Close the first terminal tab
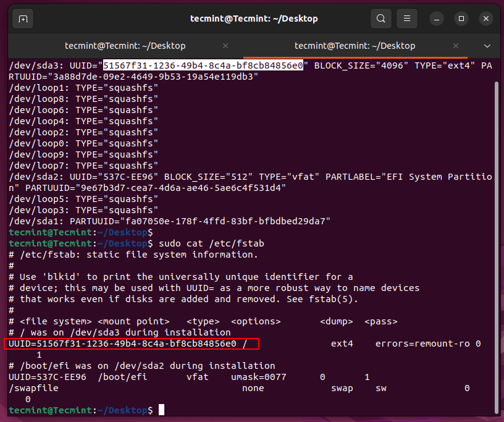504x422 pixels. click(x=225, y=46)
